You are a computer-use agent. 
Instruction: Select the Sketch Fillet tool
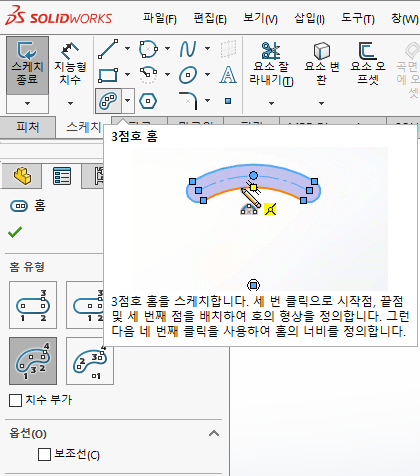(x=188, y=101)
